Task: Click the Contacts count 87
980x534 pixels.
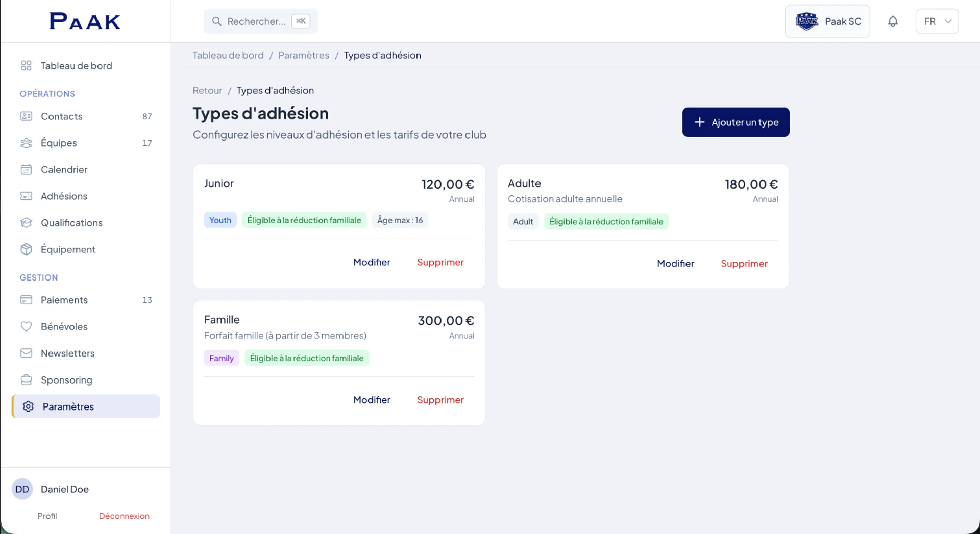Action: (147, 116)
